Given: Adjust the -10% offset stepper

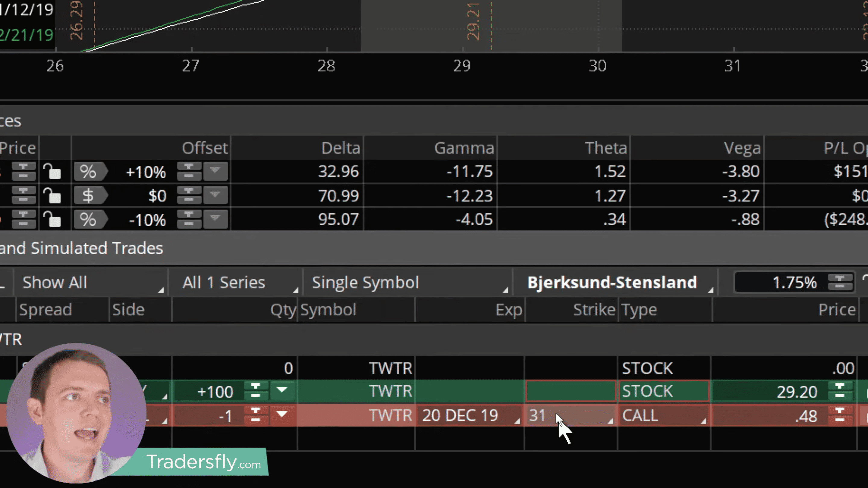Looking at the screenshot, I should pos(189,219).
